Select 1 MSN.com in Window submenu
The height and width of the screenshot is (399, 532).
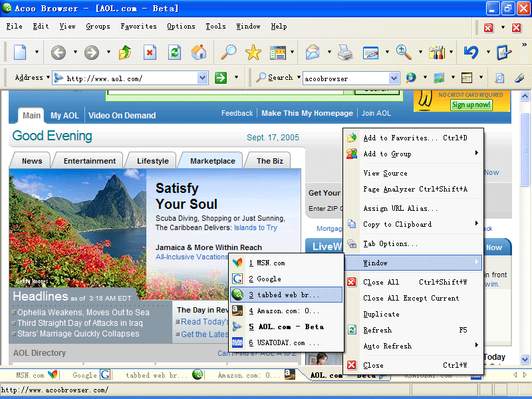287,263
